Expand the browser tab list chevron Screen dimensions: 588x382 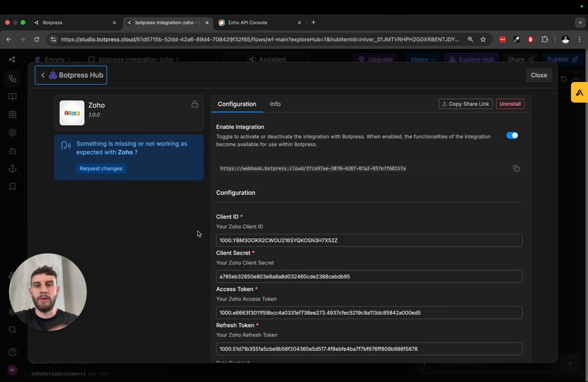pyautogui.click(x=580, y=23)
